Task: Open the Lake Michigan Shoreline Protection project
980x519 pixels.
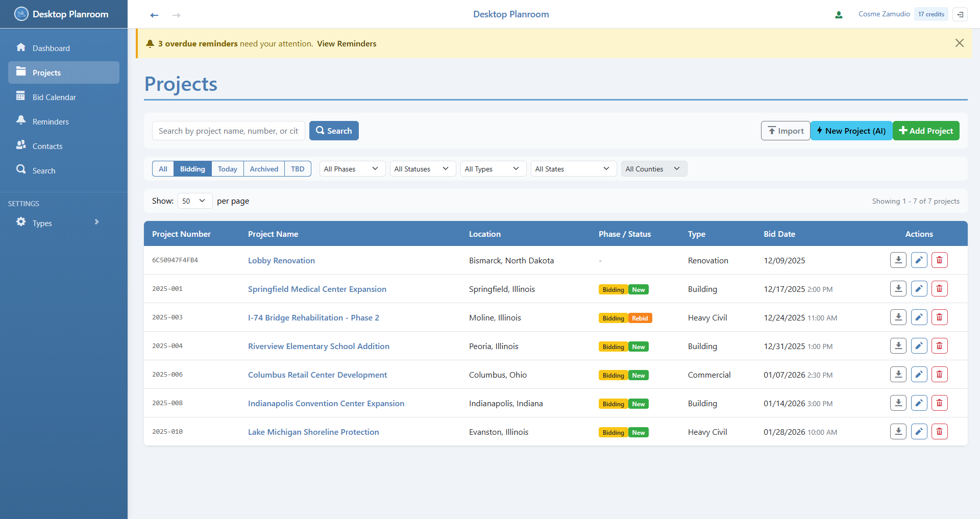Action: click(x=313, y=432)
